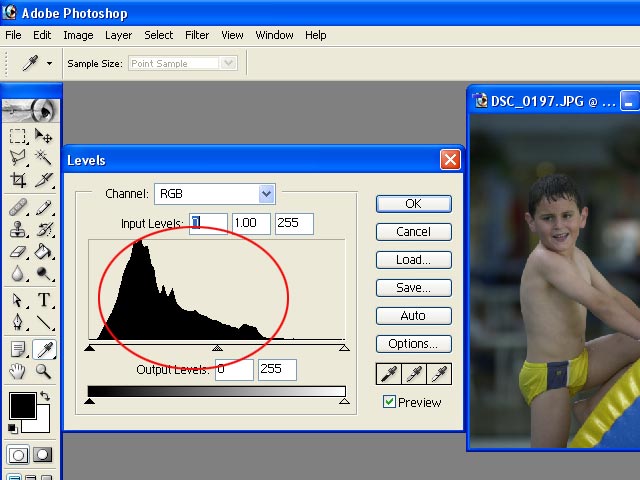
Task: Apply Auto levels
Action: coord(413,316)
